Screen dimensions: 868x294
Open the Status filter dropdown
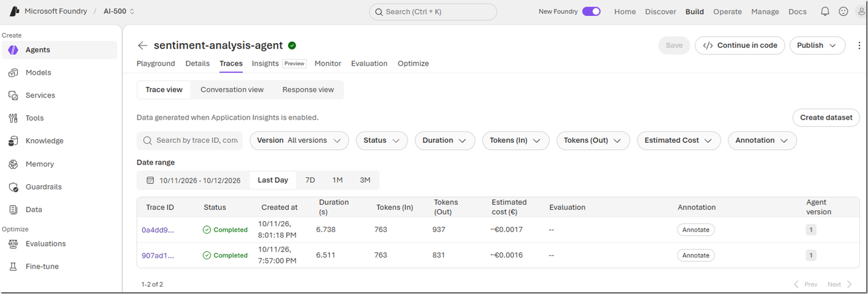coord(382,141)
